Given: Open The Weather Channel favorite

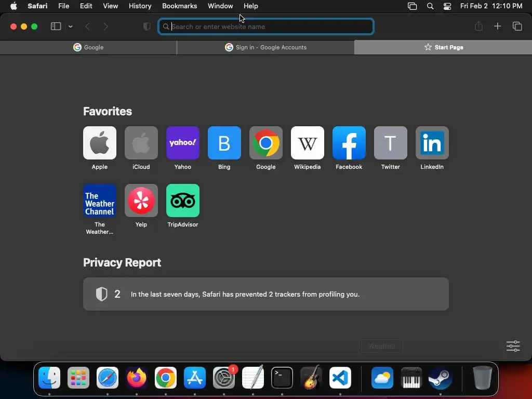Looking at the screenshot, I should [99, 201].
